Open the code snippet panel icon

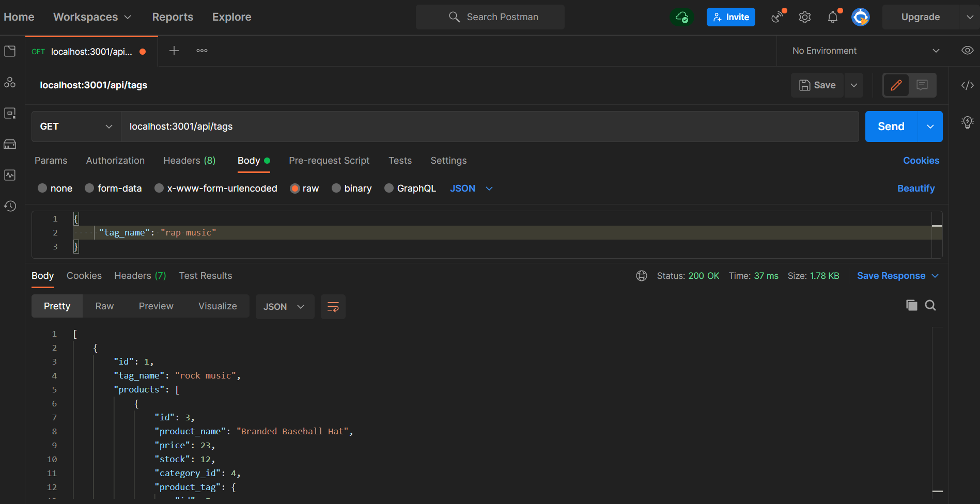click(x=968, y=85)
